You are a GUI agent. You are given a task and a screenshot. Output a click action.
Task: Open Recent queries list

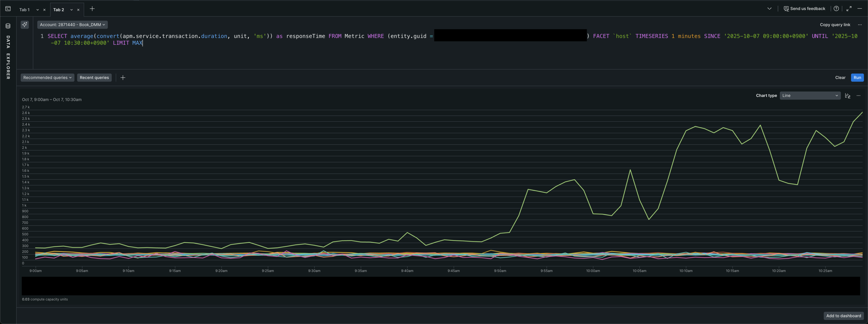94,78
